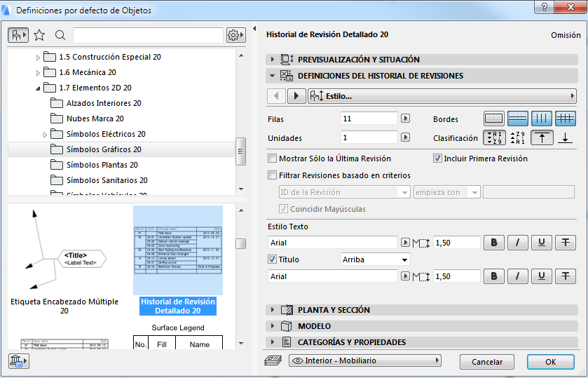Open ID de la Revisión criteria dropdown
This screenshot has width=588, height=378.
coord(344,192)
